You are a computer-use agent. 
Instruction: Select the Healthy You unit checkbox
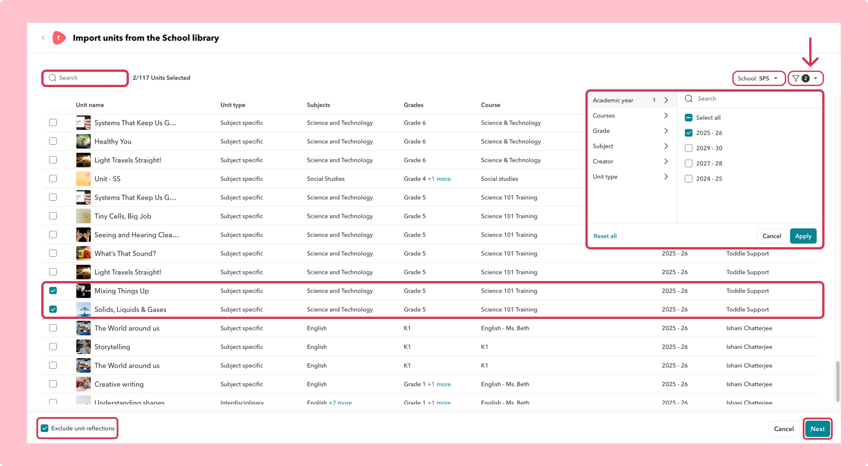click(x=53, y=141)
